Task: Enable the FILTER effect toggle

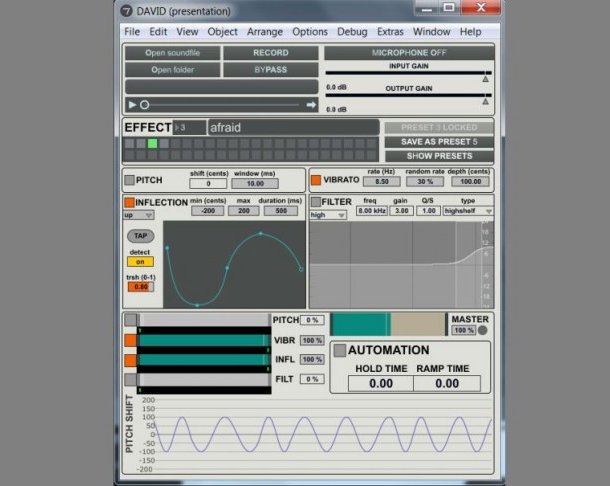Action: click(x=316, y=202)
